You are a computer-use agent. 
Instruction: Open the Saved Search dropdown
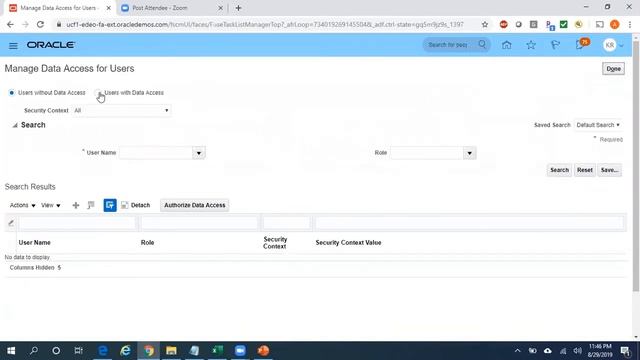tap(598, 125)
